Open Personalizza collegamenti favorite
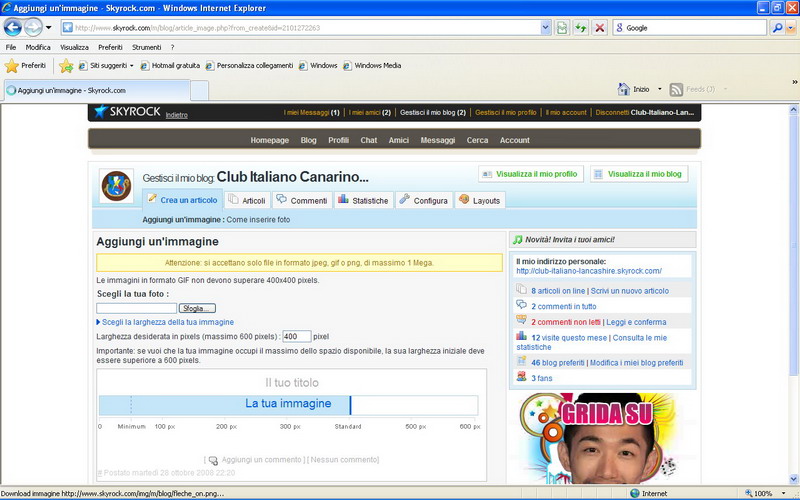The image size is (800, 500). (x=249, y=65)
